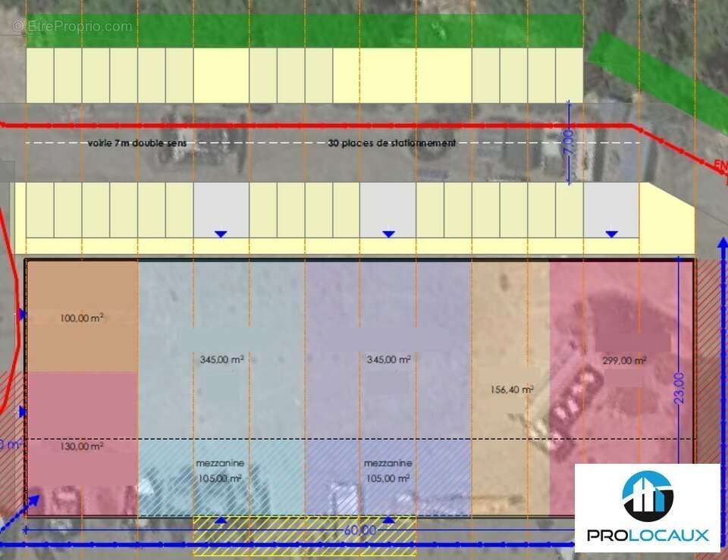Click the blue down arrow in the middle grey bay
The width and height of the screenshot is (728, 560).
388,234
